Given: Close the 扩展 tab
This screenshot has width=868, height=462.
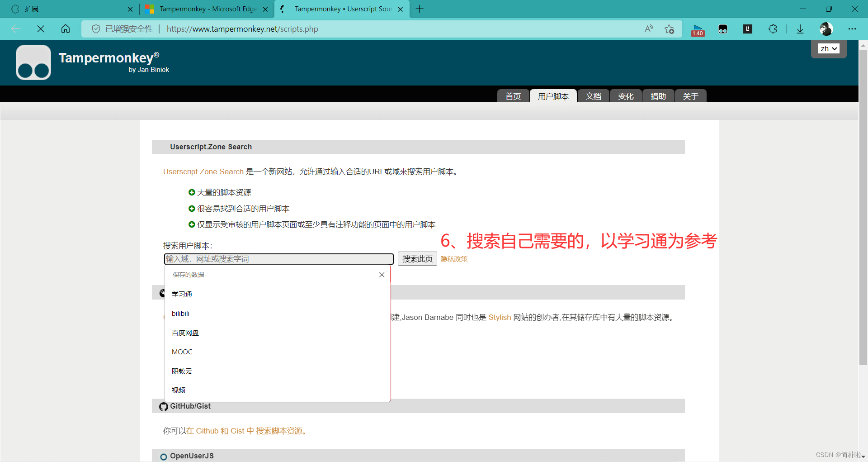Looking at the screenshot, I should [130, 9].
